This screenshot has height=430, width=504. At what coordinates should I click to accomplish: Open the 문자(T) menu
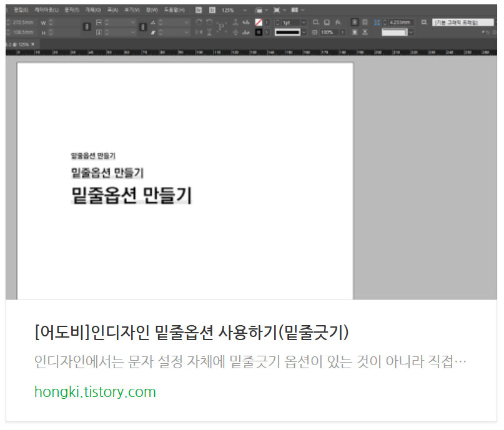tap(72, 10)
